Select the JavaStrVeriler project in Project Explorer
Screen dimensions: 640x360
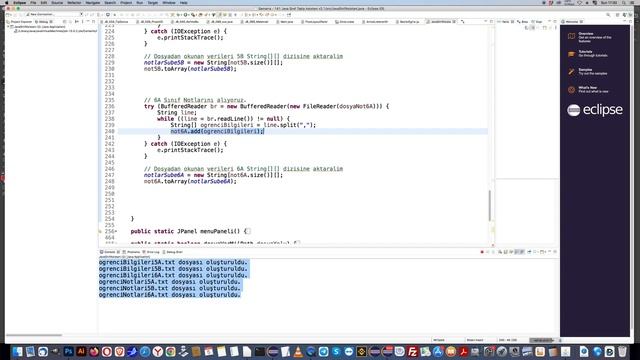(x=39, y=27)
